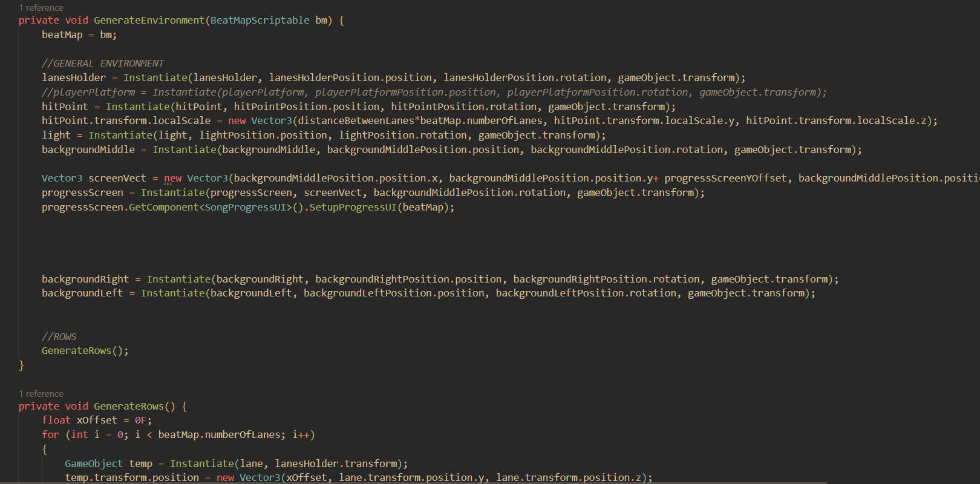Click the GenerateRows() call under //ROWS
The width and height of the screenshot is (980, 484).
(x=85, y=351)
